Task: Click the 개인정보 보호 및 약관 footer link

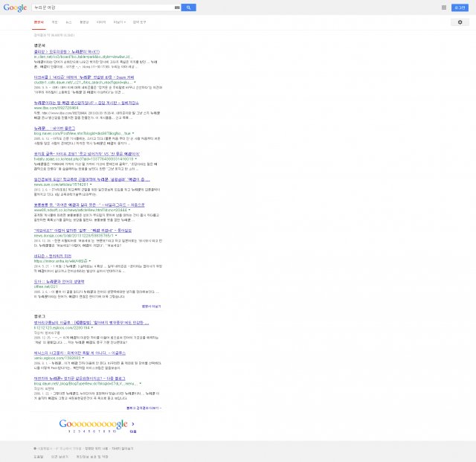Action: [x=91, y=457]
